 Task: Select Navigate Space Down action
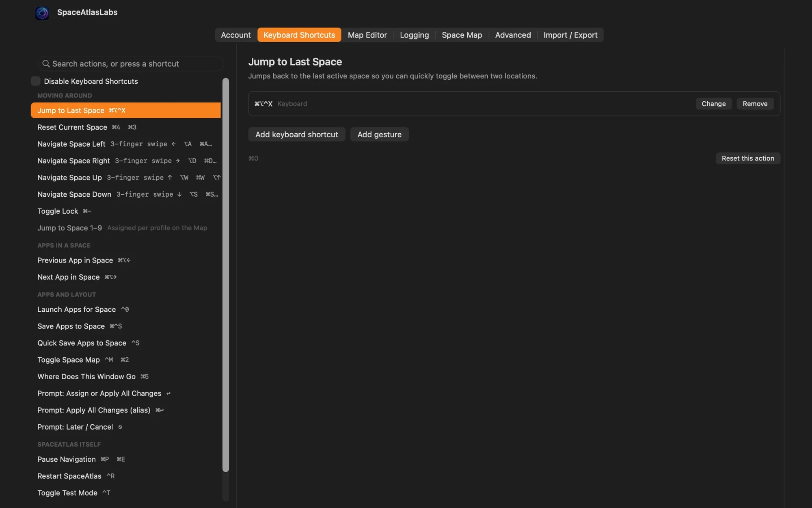coord(126,194)
